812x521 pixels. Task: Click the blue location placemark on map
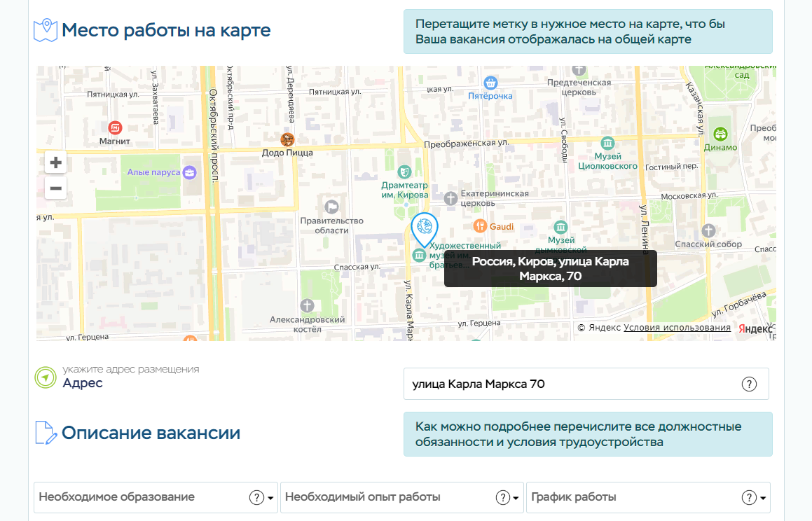pos(424,228)
